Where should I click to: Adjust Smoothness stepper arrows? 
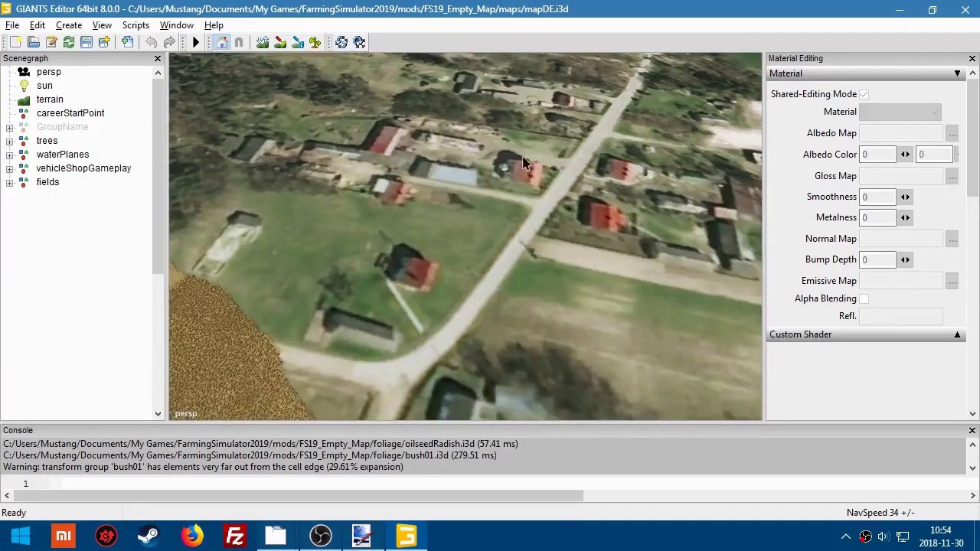(x=905, y=197)
